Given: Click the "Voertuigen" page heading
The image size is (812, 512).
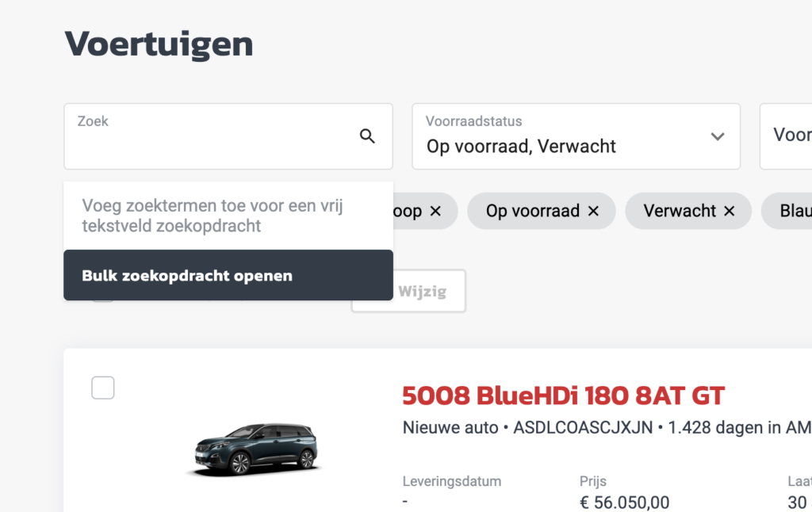Looking at the screenshot, I should tap(159, 44).
